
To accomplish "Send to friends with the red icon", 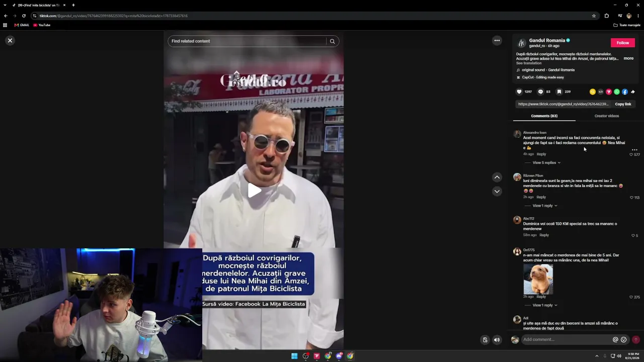I will point(609,92).
